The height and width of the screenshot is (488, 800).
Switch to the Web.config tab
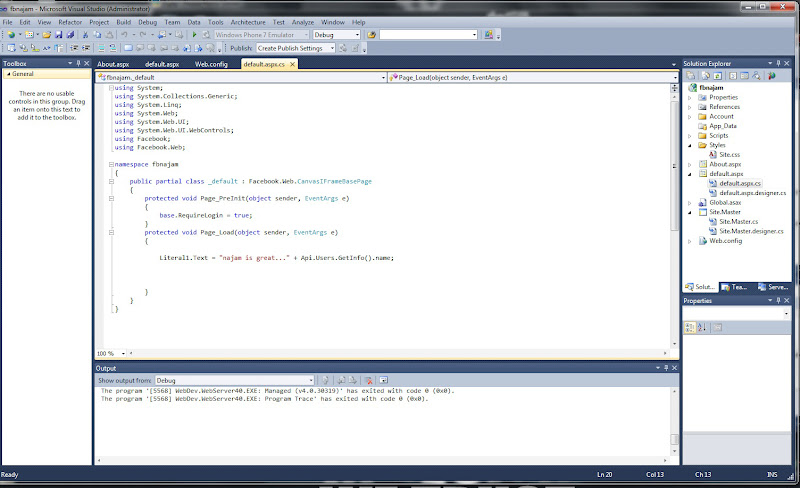210,63
